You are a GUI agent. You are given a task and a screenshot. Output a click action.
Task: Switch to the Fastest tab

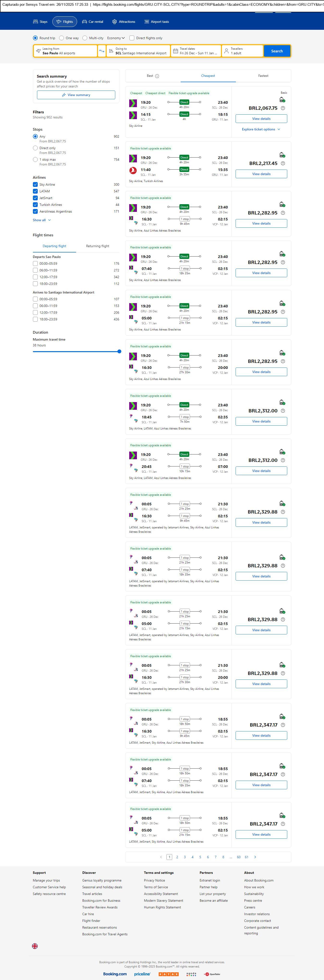[x=263, y=76]
